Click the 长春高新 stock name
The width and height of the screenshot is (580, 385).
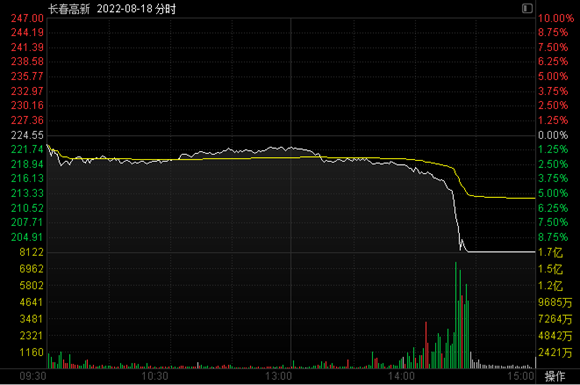[x=69, y=9]
